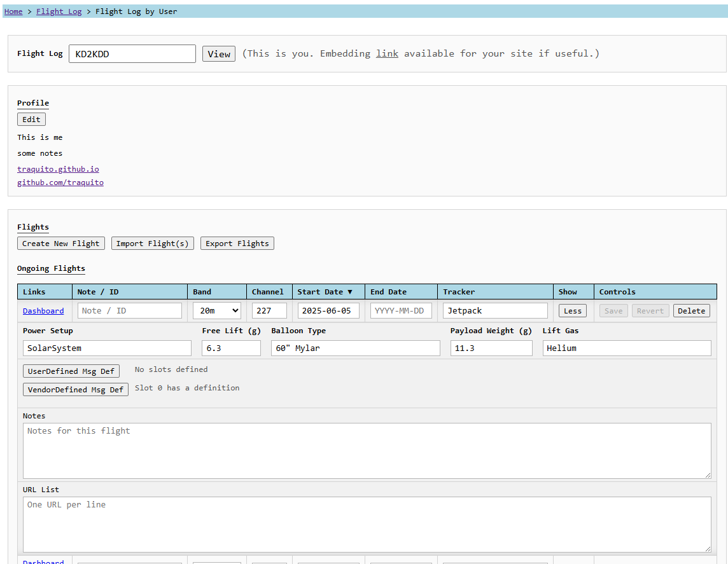Open the embedding link
Screen dimensions: 728x564
click(387, 54)
